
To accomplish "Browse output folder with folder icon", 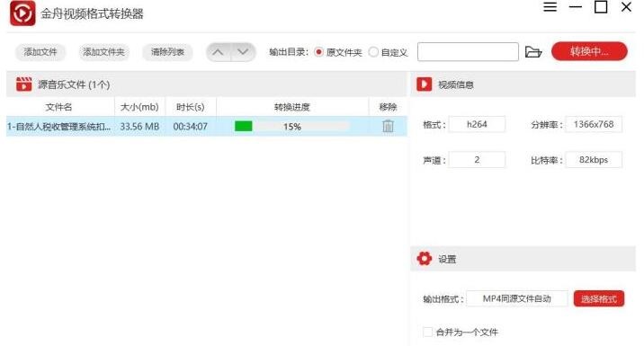I will [533, 52].
